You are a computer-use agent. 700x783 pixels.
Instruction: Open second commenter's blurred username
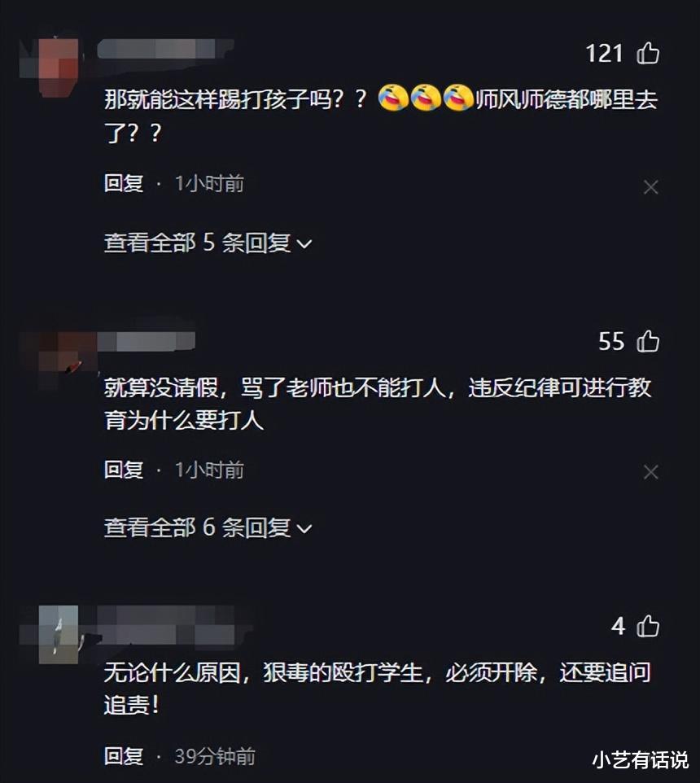pos(146,342)
